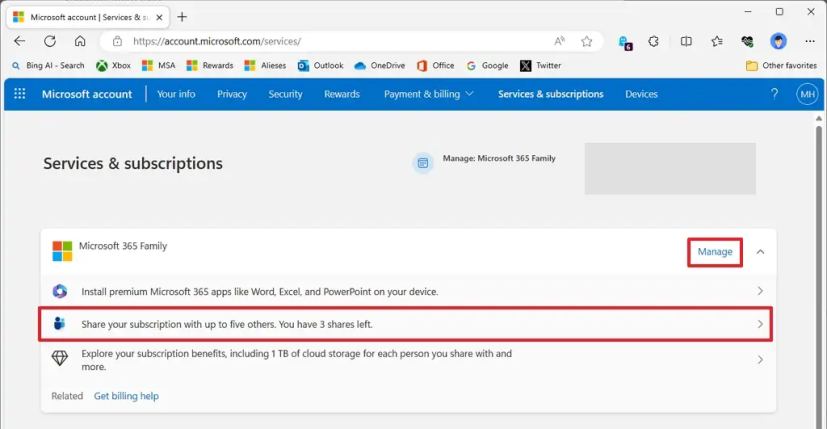Open Explore your subscription benefits row
Viewport: 827px width, 429px height.
(408, 360)
